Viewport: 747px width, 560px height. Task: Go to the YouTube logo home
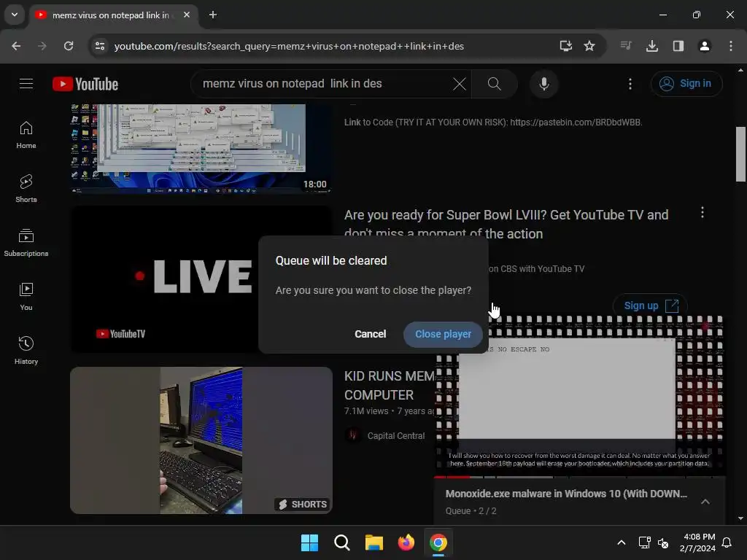pyautogui.click(x=85, y=84)
